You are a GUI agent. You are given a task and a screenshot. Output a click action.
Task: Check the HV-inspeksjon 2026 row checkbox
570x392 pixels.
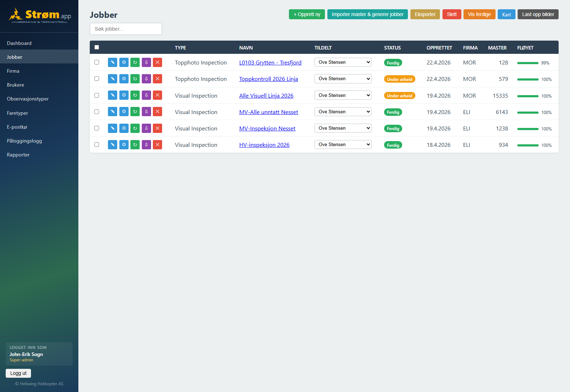click(97, 144)
